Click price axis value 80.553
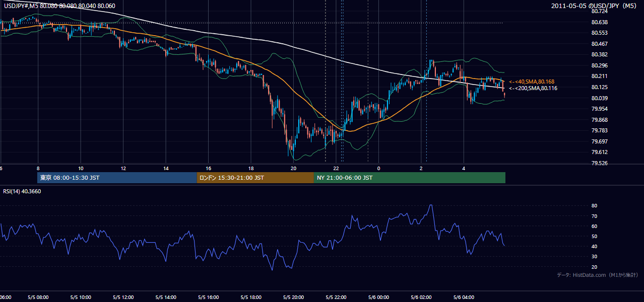Viewport: 644px width, 302px height. click(x=599, y=33)
